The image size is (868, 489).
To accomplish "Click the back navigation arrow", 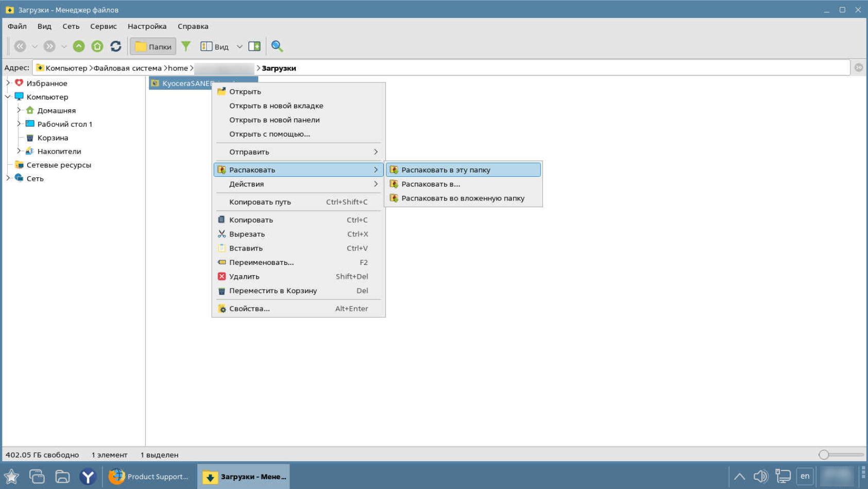I will point(20,46).
